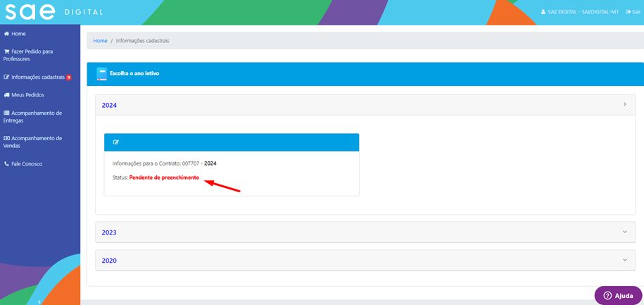Click the 2024 school year heading

(x=109, y=105)
